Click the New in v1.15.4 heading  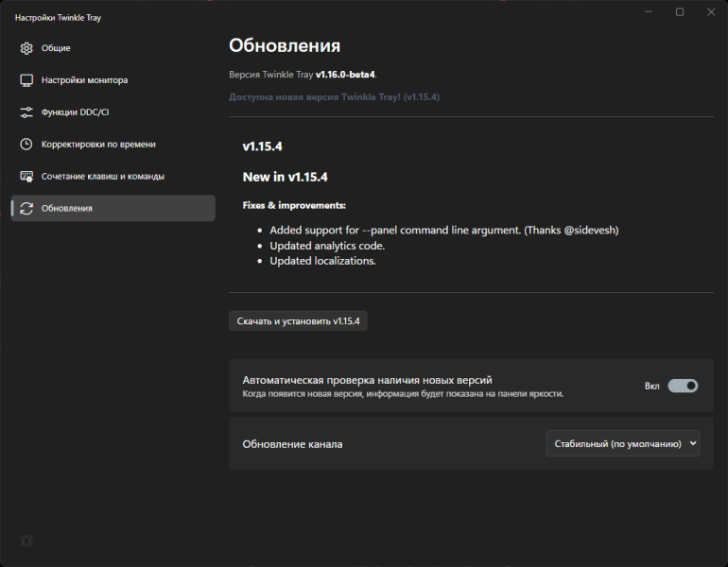click(x=286, y=178)
